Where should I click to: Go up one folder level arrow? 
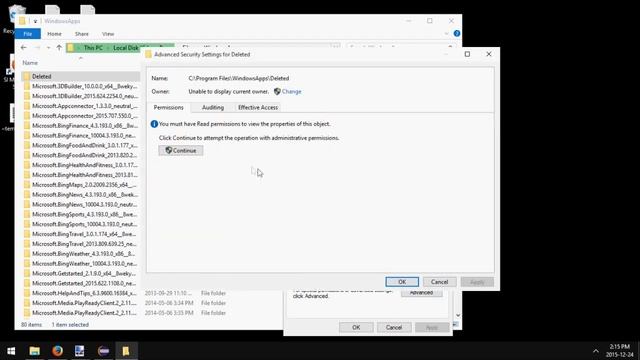[x=59, y=48]
